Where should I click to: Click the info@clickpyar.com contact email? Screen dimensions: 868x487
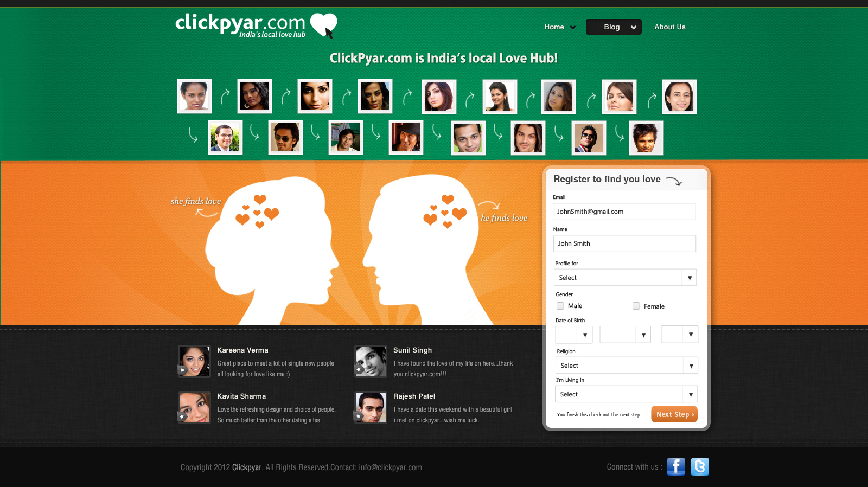point(390,467)
